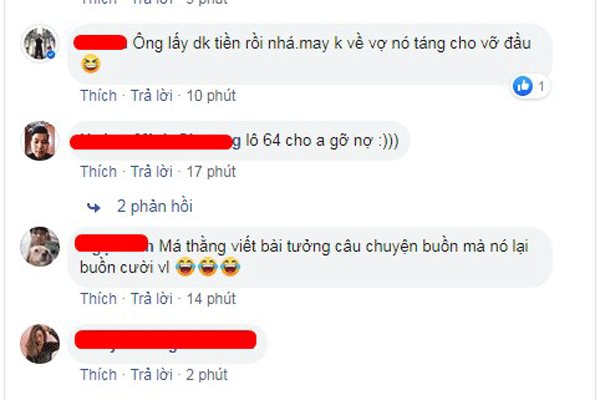600x400 pixels.
Task: Click the laughing emoji in first comment
Action: pyautogui.click(x=91, y=64)
